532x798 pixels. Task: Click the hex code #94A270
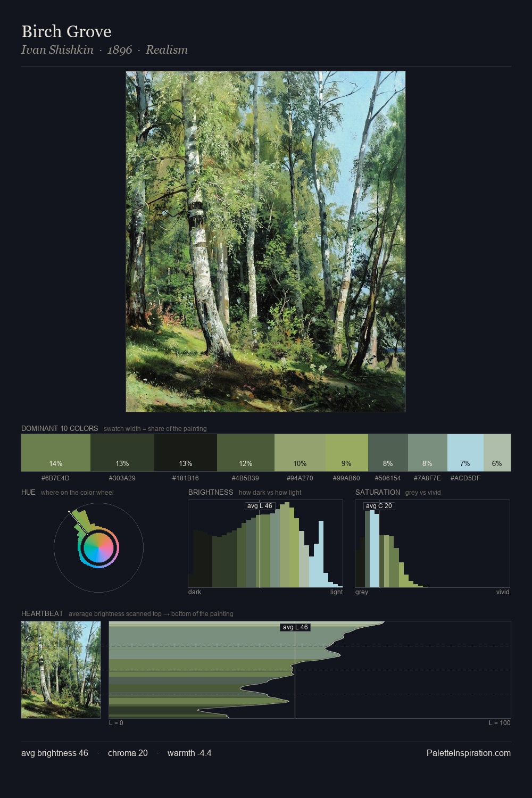coord(300,478)
